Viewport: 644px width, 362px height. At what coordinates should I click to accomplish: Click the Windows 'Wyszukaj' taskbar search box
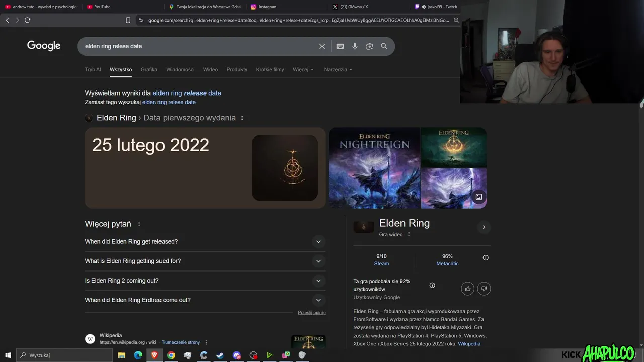[x=64, y=355]
